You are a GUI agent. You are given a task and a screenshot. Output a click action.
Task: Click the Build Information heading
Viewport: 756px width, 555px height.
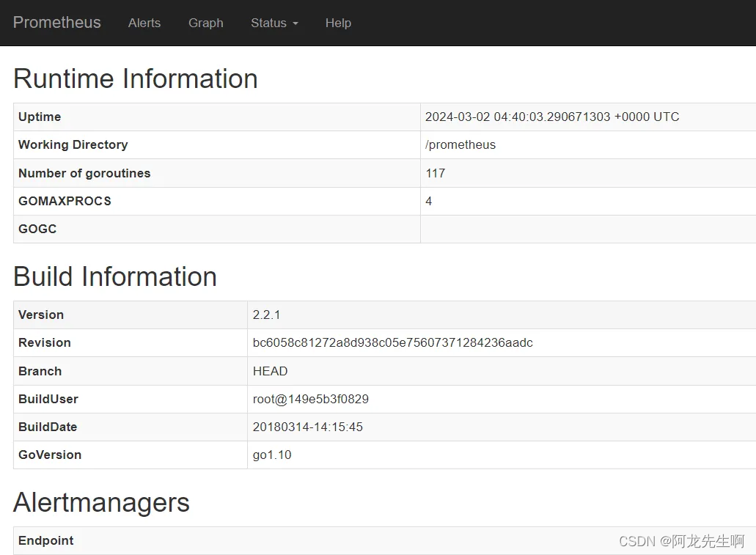[x=115, y=276]
